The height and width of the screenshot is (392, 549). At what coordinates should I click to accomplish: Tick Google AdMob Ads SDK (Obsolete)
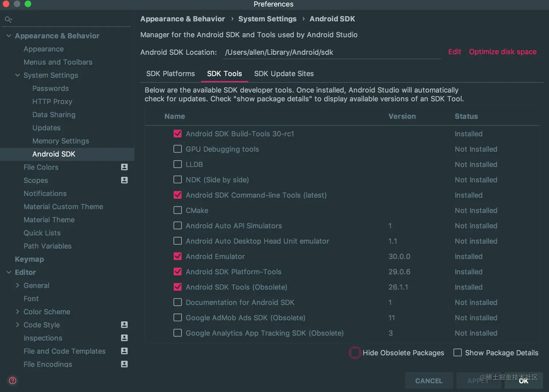coord(178,317)
